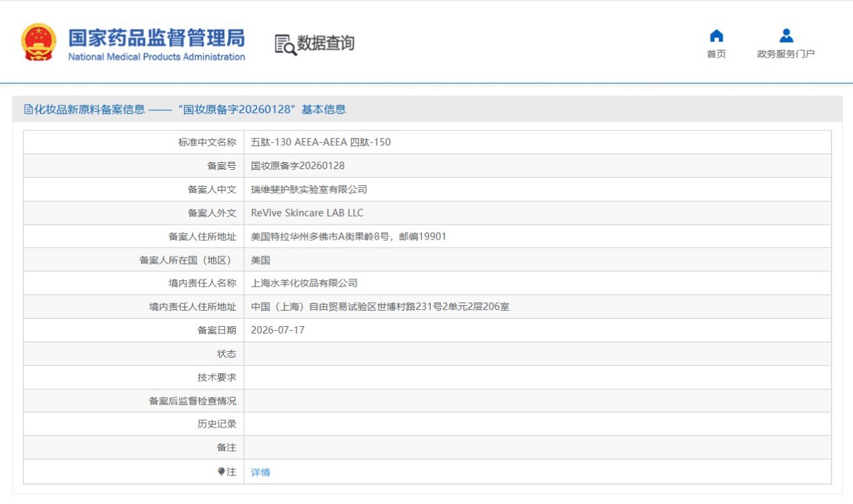
Task: Click the 状态 row label
Action: coord(227,354)
